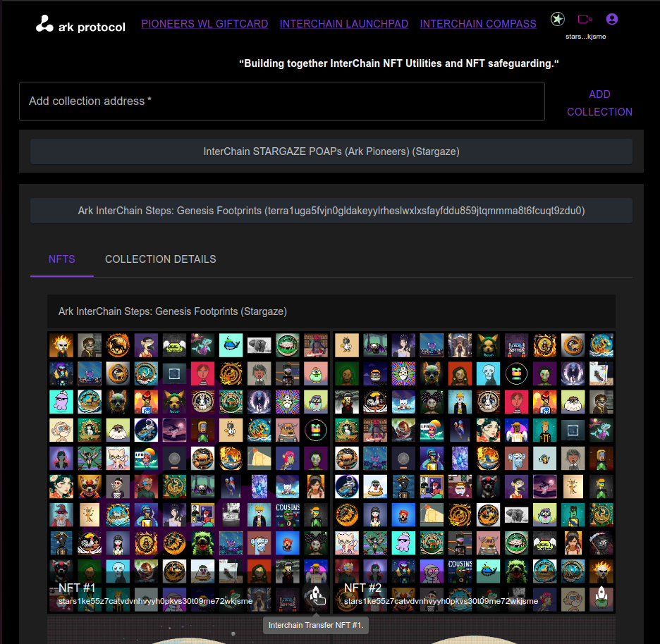
Task: Open the Pioneers WL Giftcard link
Action: point(204,24)
